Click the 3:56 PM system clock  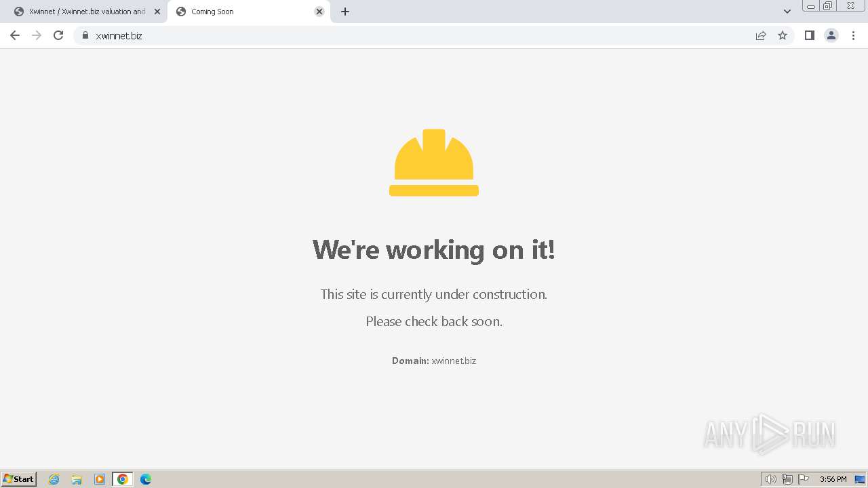(833, 479)
